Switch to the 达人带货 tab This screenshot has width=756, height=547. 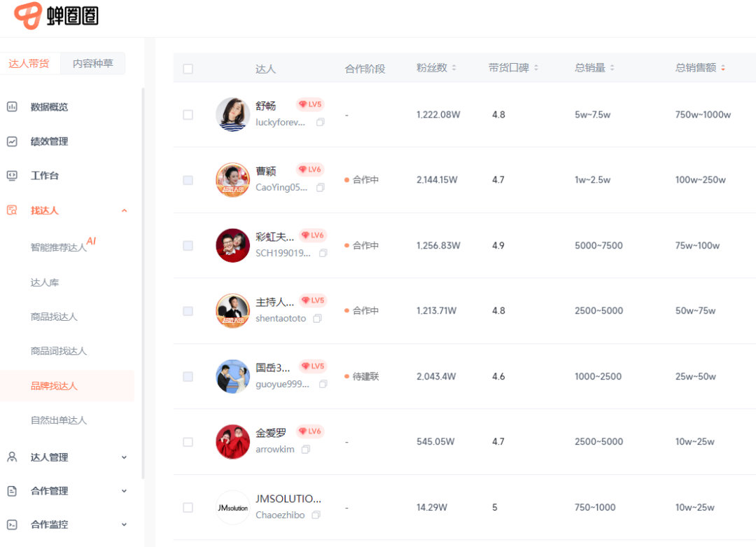point(29,63)
